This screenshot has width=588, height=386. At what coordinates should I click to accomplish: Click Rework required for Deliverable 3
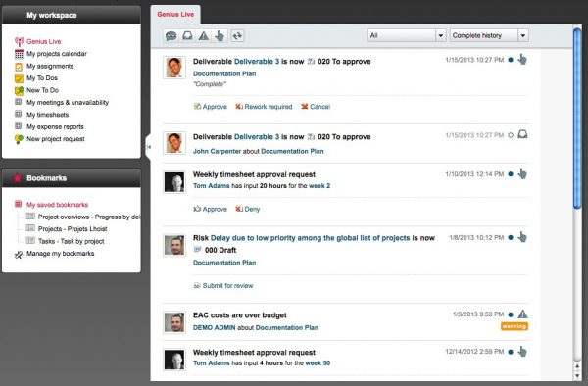(264, 107)
